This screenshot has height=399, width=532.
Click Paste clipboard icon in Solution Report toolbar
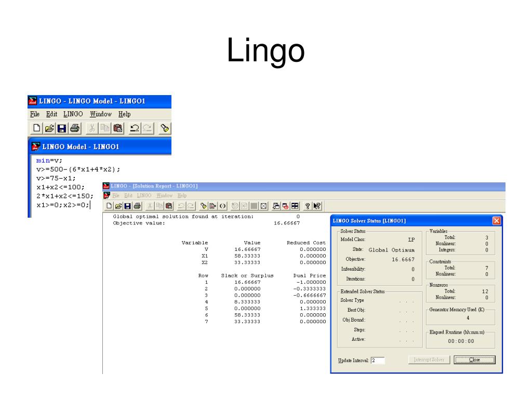169,206
